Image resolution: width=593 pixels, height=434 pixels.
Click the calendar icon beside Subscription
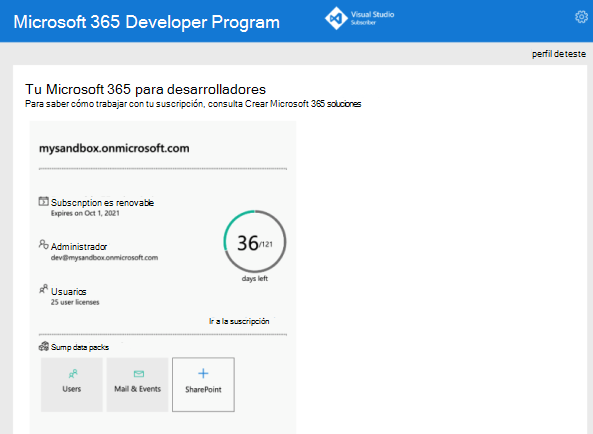pyautogui.click(x=43, y=201)
